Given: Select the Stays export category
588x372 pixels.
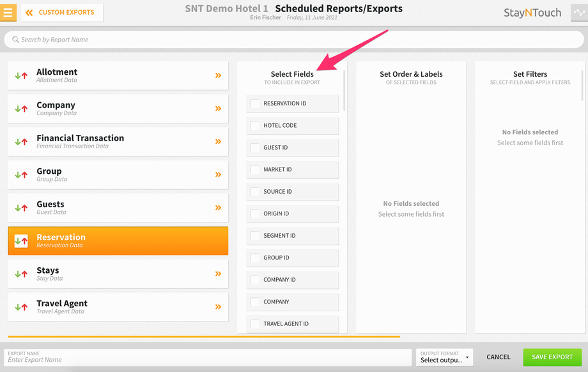Looking at the screenshot, I should click(118, 274).
